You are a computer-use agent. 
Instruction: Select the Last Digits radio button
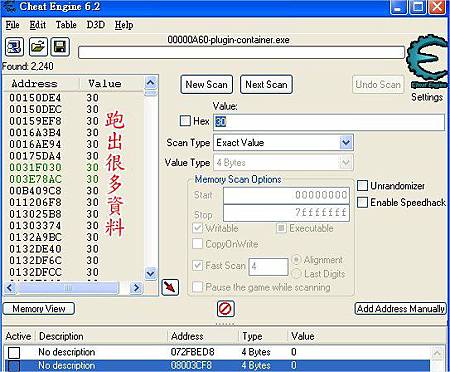[x=296, y=274]
